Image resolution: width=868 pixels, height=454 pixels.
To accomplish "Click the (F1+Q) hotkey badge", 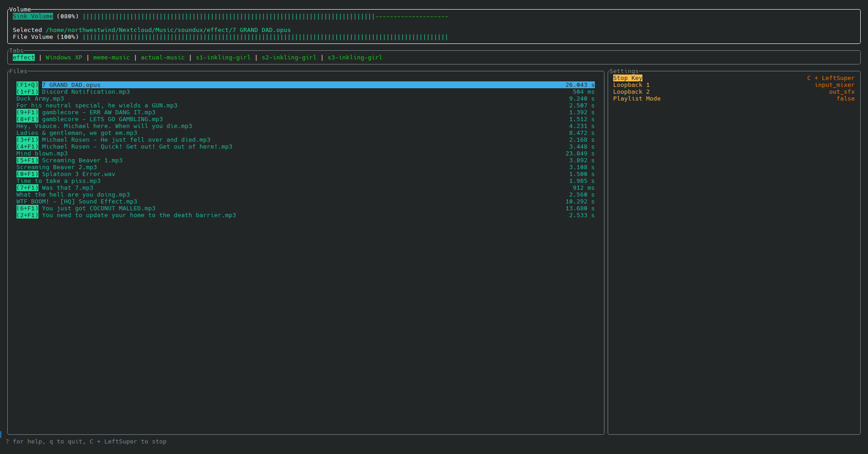I will tap(27, 85).
